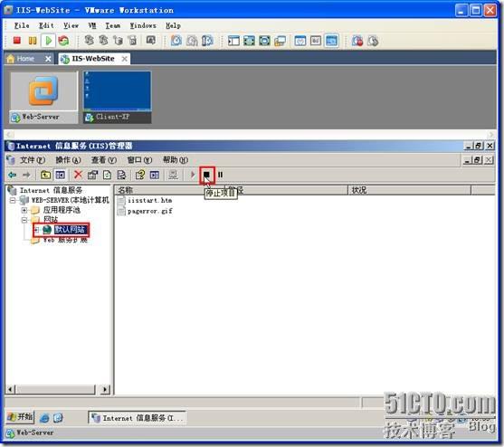Close the IIS-WebSite tab
This screenshot has height=447, width=504.
124,59
